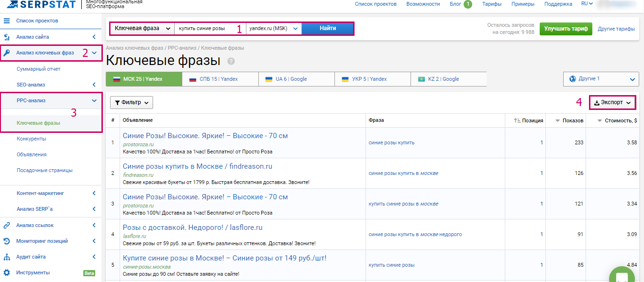This screenshot has height=282, width=644.
Task: Open the yandex.ru (MSK) database dropdown
Action: [274, 29]
